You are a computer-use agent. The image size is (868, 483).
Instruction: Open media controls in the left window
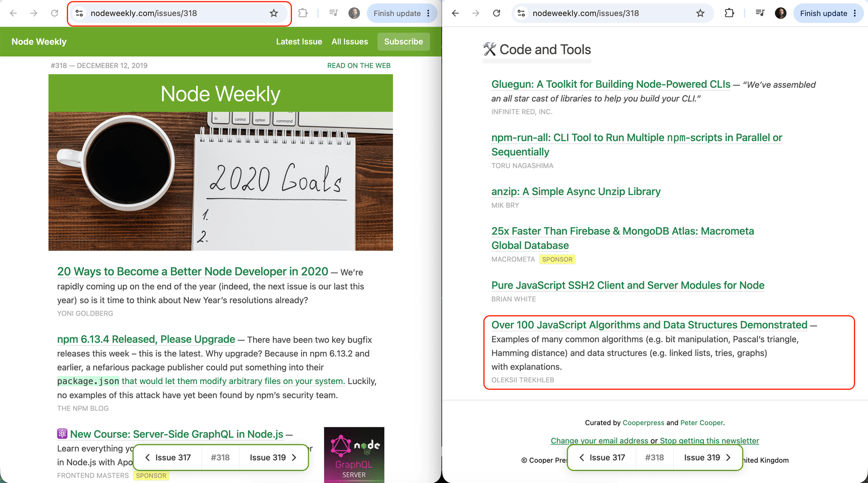[334, 13]
